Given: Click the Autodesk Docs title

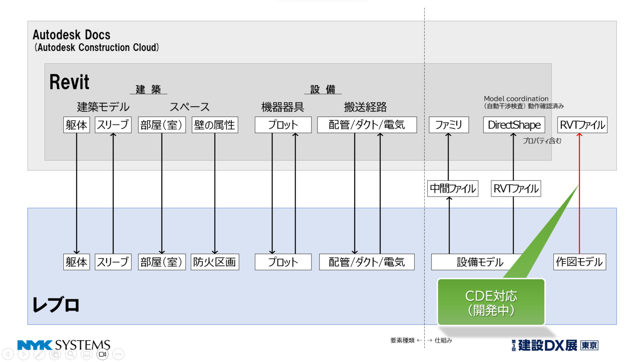Looking at the screenshot, I should pyautogui.click(x=72, y=35).
